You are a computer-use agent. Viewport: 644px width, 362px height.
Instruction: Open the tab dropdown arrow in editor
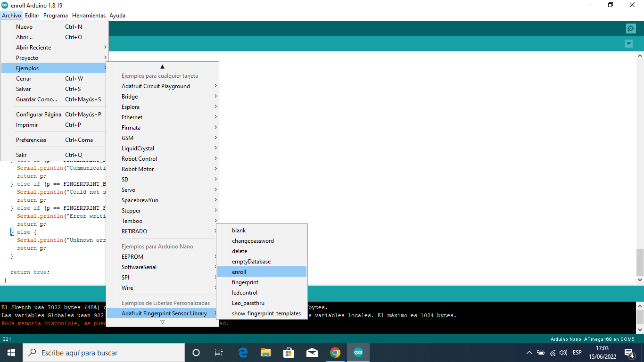[628, 44]
